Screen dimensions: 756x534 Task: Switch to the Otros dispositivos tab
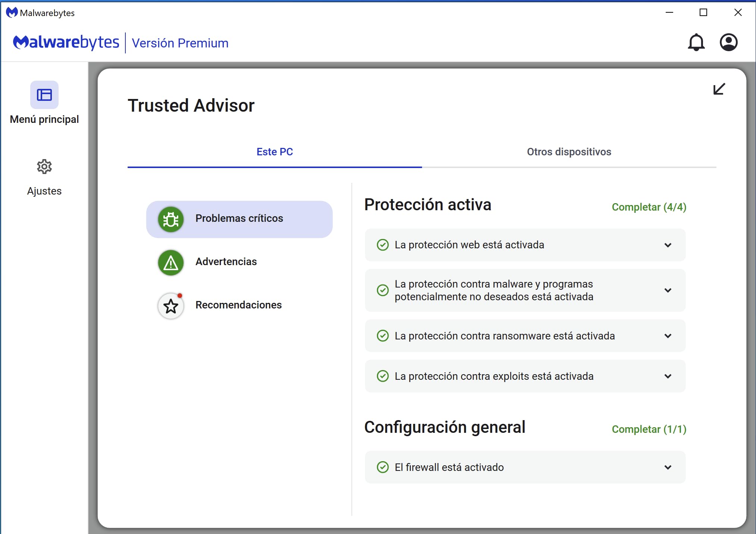pos(569,152)
